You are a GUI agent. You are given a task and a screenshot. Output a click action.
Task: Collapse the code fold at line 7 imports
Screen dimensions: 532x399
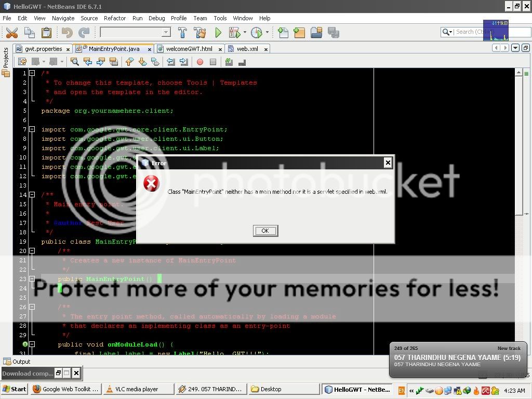pos(32,129)
